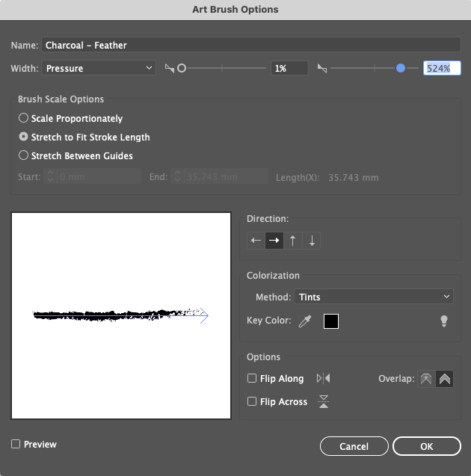This screenshot has height=476, width=471.
Task: Click the Start field stepper arrows
Action: (50, 176)
